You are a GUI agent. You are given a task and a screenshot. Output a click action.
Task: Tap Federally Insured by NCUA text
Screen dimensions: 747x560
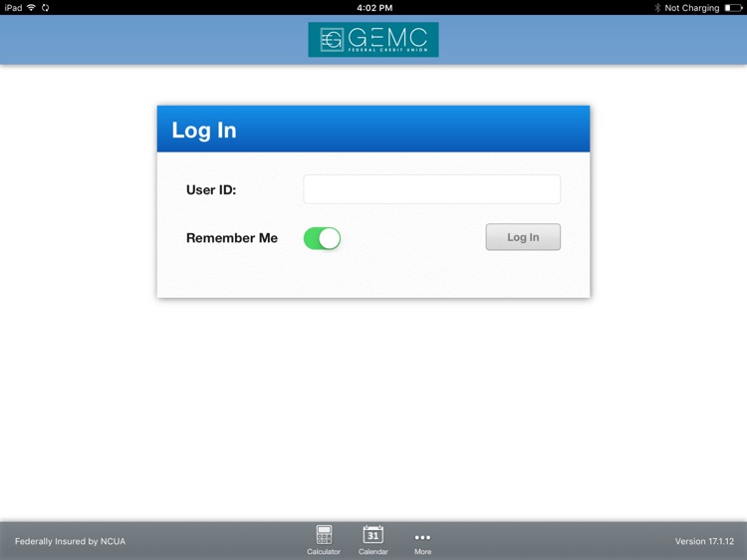point(70,541)
